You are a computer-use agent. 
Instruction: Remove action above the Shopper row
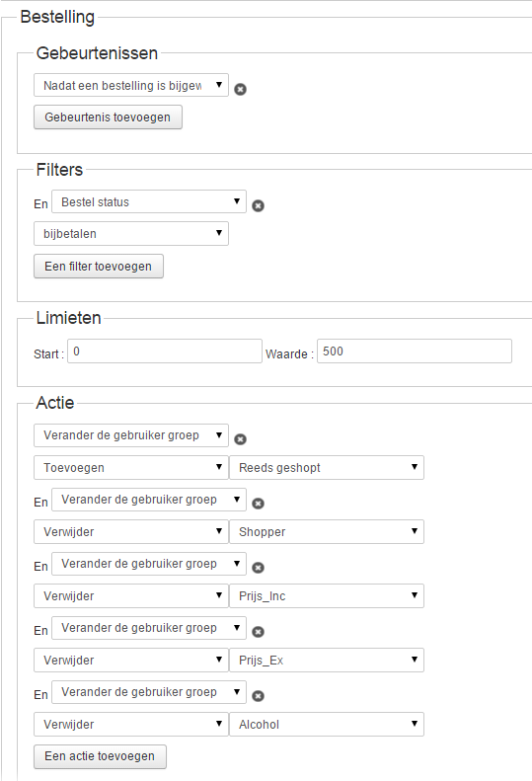[x=258, y=504]
